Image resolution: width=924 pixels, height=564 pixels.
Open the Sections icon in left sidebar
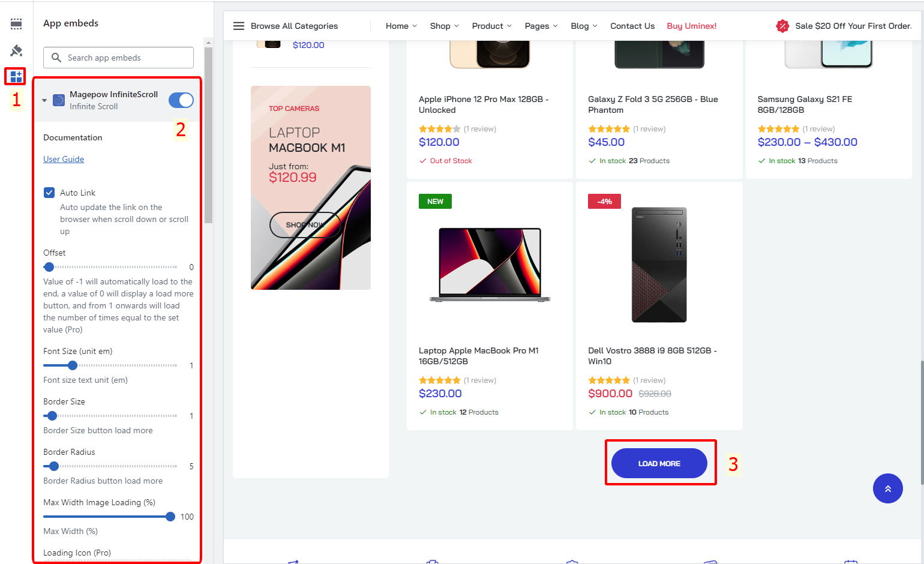tap(16, 24)
